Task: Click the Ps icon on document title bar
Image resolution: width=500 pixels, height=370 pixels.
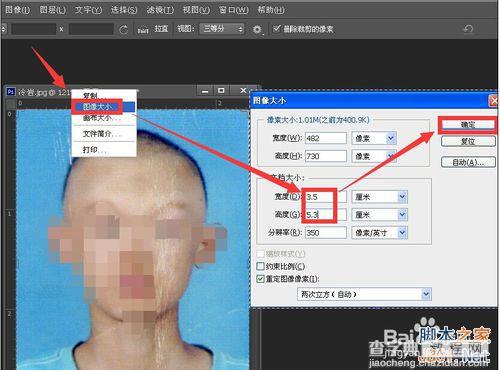Action: pyautogui.click(x=11, y=92)
